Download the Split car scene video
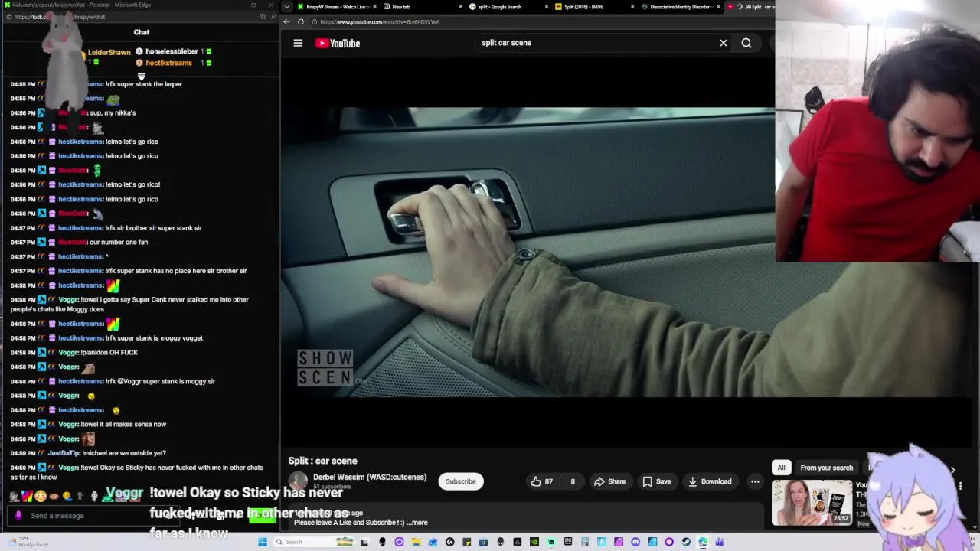 pos(710,481)
